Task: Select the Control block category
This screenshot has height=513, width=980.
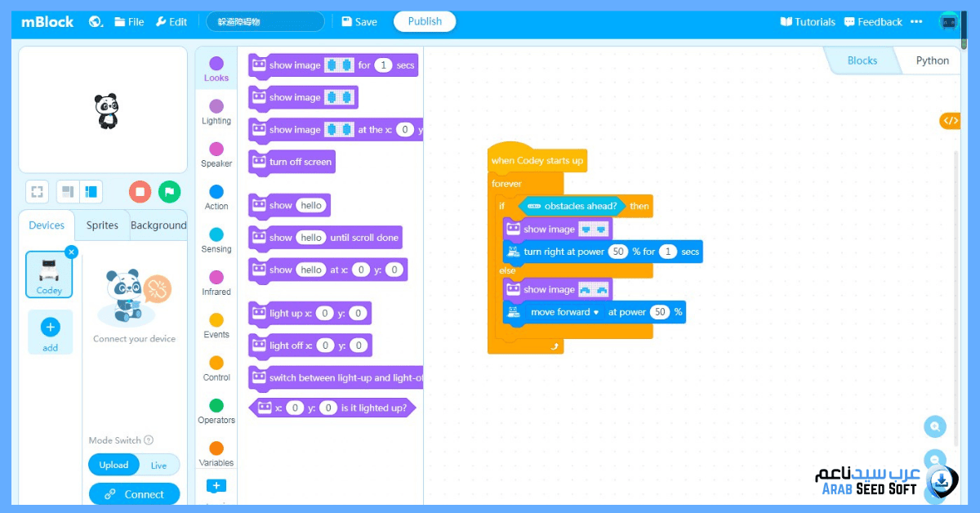Action: (x=216, y=368)
